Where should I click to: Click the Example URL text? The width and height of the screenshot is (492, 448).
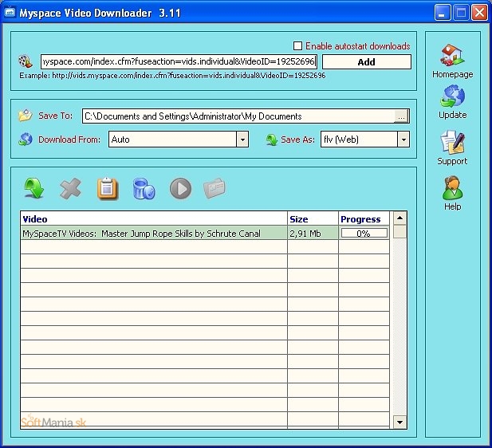[x=172, y=75]
